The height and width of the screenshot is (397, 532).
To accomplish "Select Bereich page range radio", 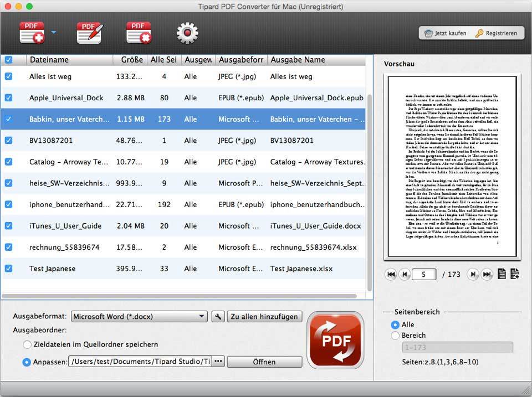I will [395, 336].
